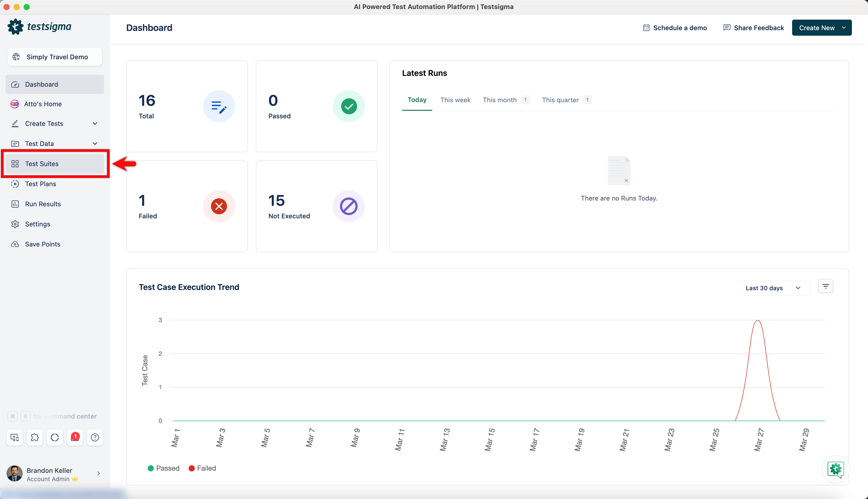
Task: Go to Atto's Home
Action: [x=43, y=104]
